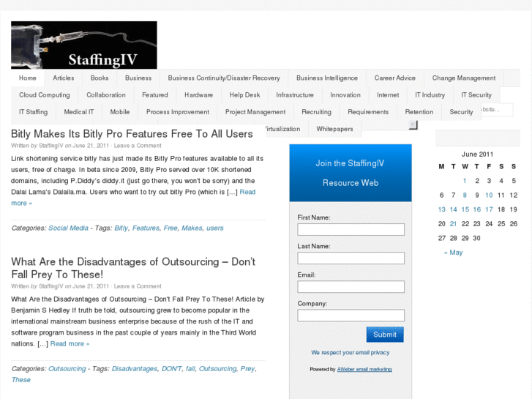Open the Features tag
This screenshot has width=532, height=399.
point(146,228)
